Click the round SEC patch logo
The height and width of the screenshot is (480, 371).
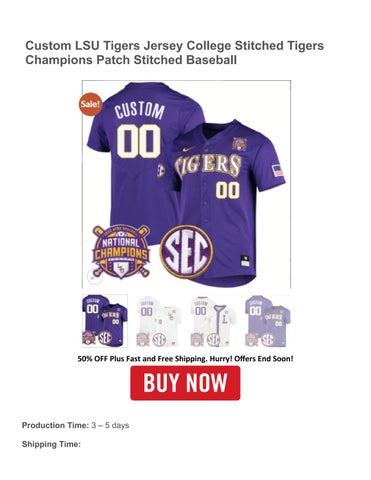(186, 252)
